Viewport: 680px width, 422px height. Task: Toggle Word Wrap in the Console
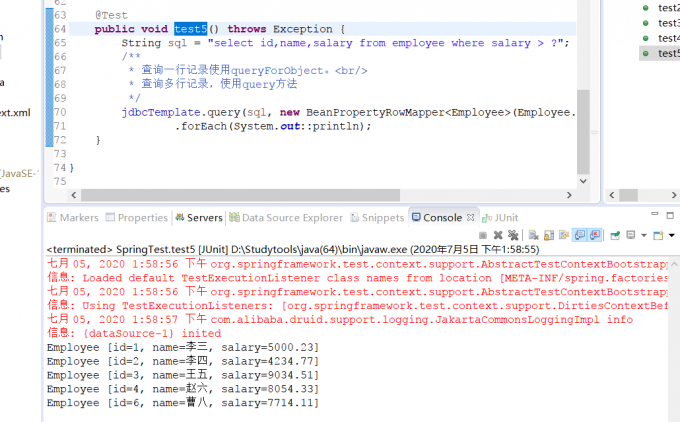tap(564, 235)
